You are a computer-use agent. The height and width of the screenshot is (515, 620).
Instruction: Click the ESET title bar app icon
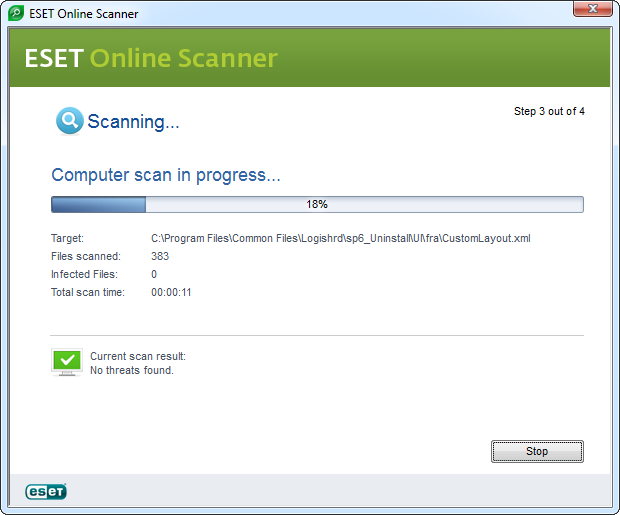(16, 13)
